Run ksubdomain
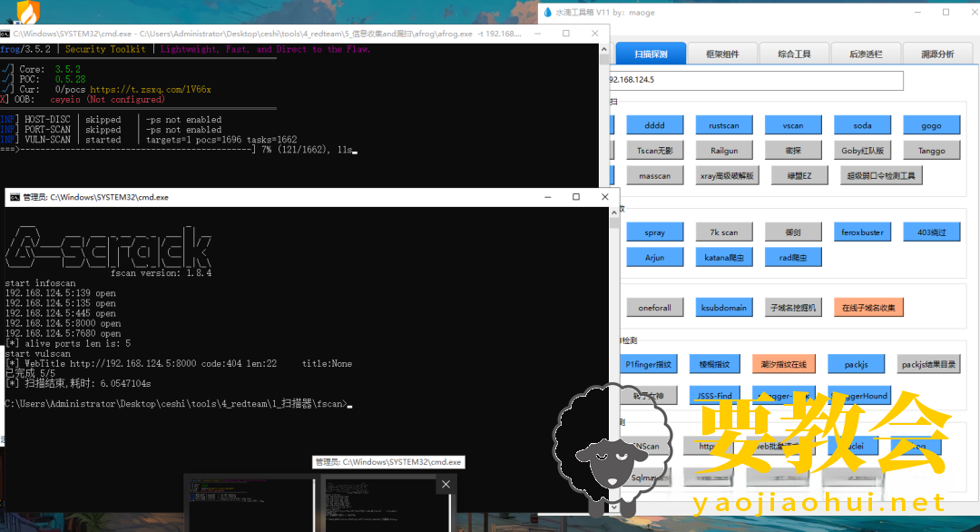This screenshot has width=980, height=532. tap(724, 308)
